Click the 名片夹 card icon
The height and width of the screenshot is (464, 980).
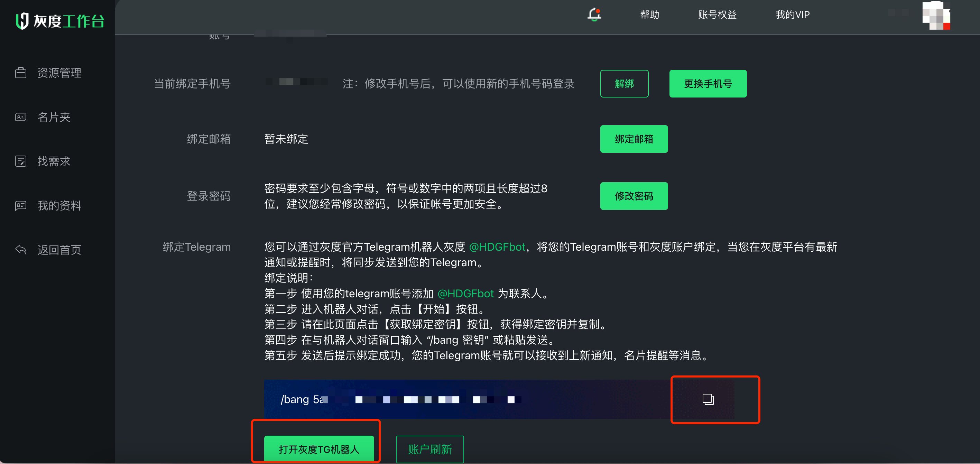20,117
